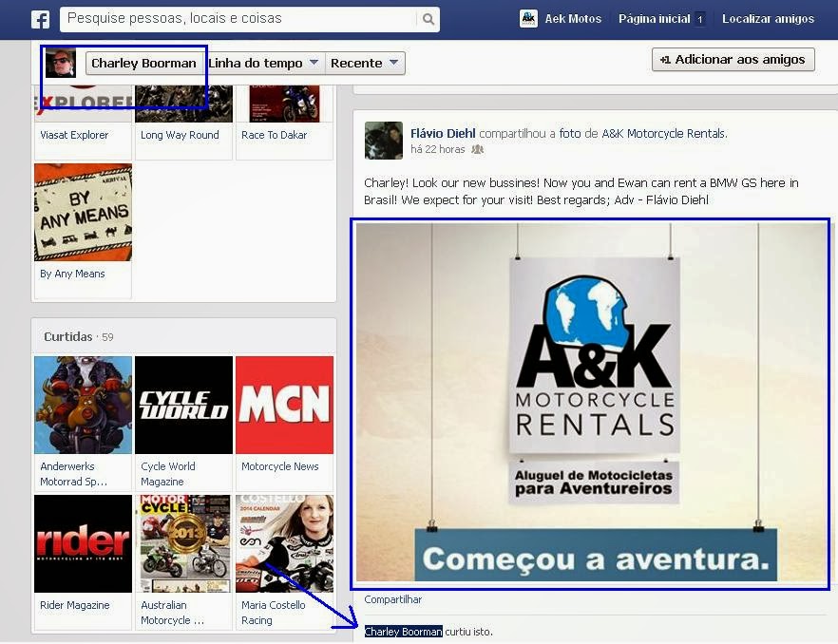Viewport: 838px width, 644px height.
Task: Click Adicionar aos amigos button
Action: coord(733,59)
